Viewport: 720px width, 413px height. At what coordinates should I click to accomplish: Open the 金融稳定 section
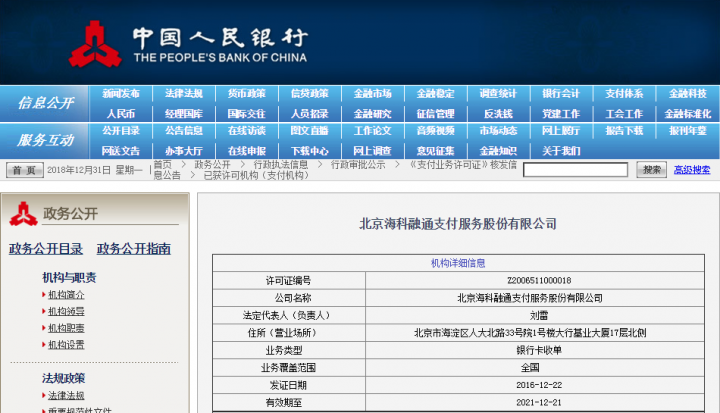tap(435, 94)
